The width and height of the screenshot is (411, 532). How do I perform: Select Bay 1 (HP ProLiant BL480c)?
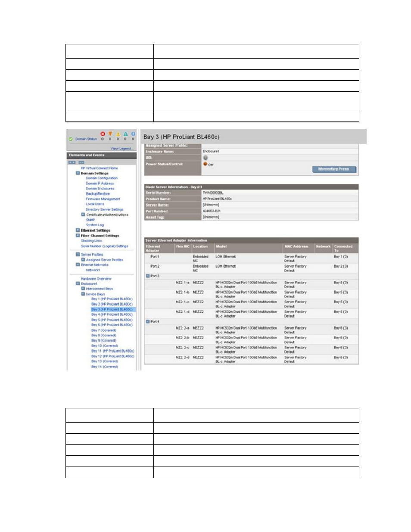point(112,299)
